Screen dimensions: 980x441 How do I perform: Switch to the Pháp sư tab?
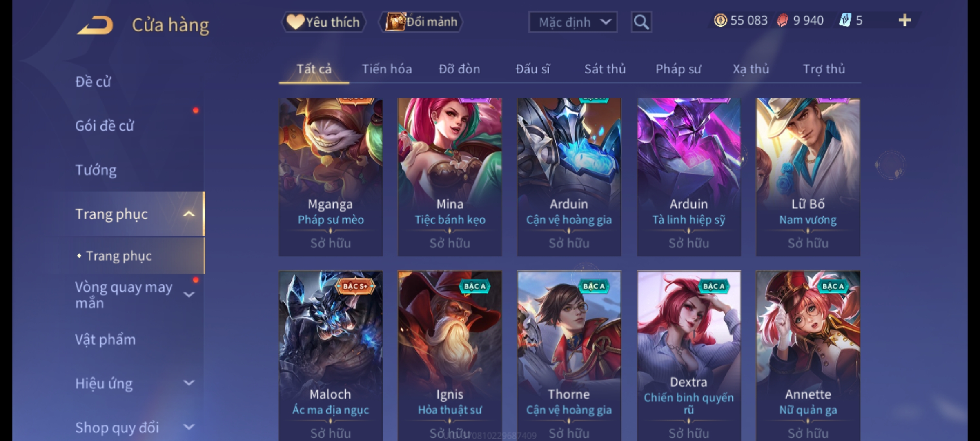pyautogui.click(x=678, y=69)
